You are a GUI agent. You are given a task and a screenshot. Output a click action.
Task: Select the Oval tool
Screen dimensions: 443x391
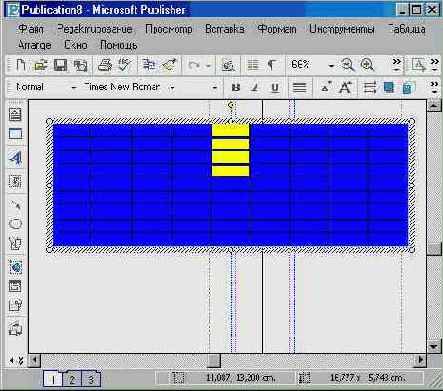[x=15, y=224]
